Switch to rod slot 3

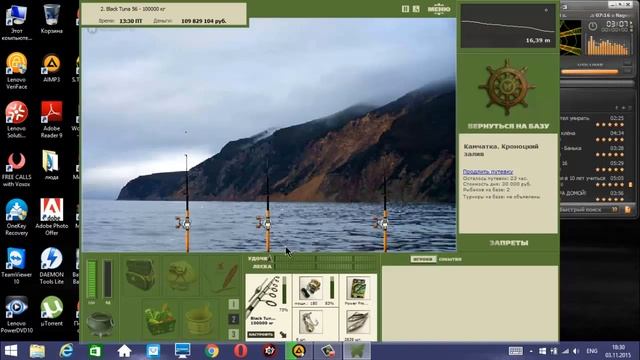pos(233,334)
